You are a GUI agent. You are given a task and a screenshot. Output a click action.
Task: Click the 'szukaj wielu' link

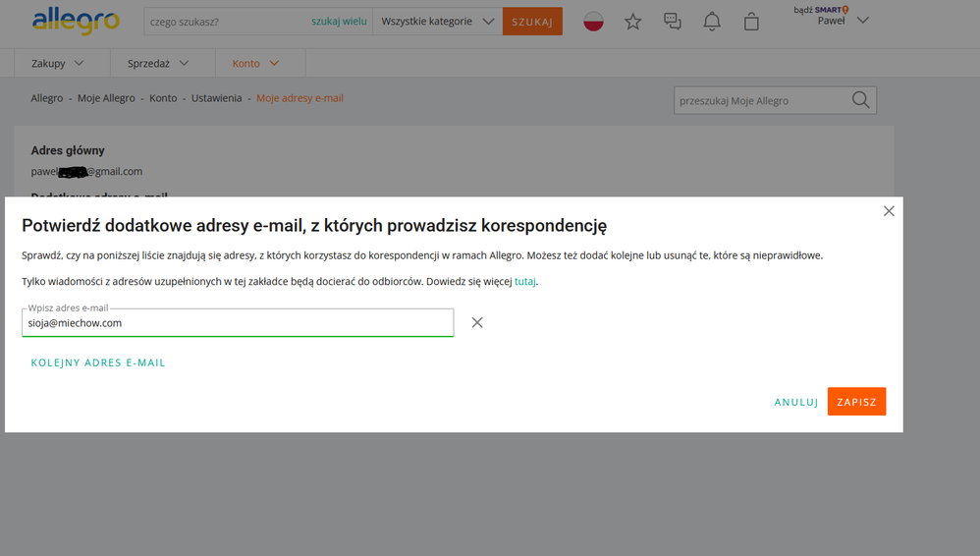tap(339, 22)
